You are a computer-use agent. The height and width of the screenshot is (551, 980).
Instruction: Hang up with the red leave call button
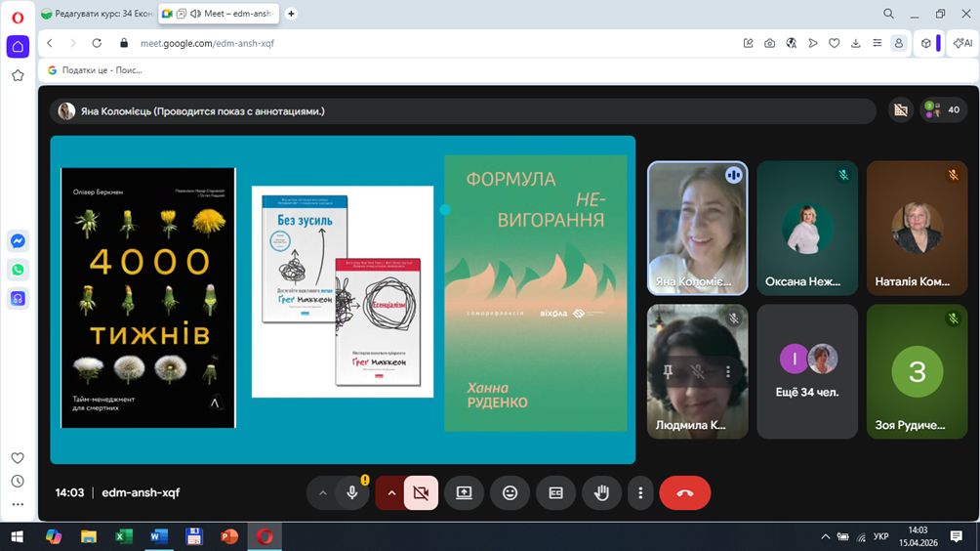684,493
